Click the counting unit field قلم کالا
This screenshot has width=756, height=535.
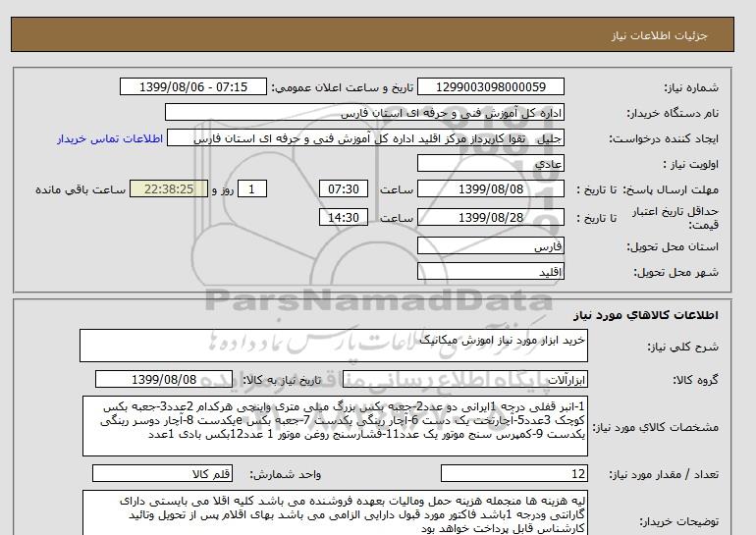click(x=162, y=474)
